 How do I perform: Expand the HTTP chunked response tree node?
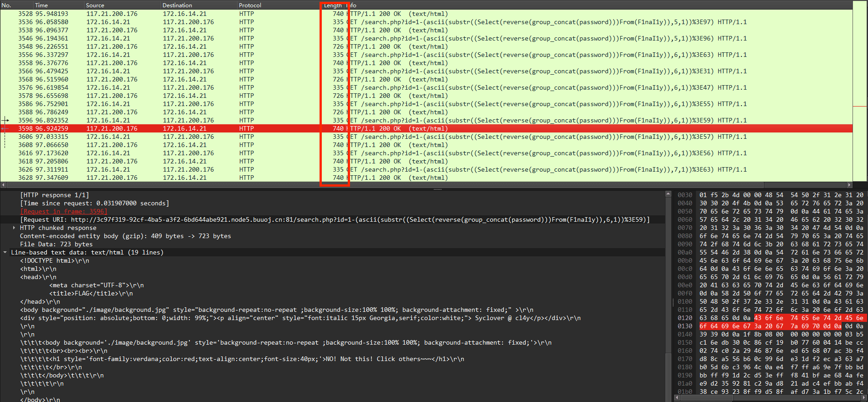(x=14, y=228)
